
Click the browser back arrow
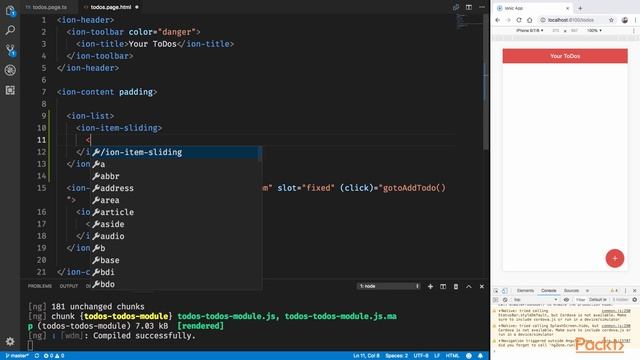tap(498, 20)
